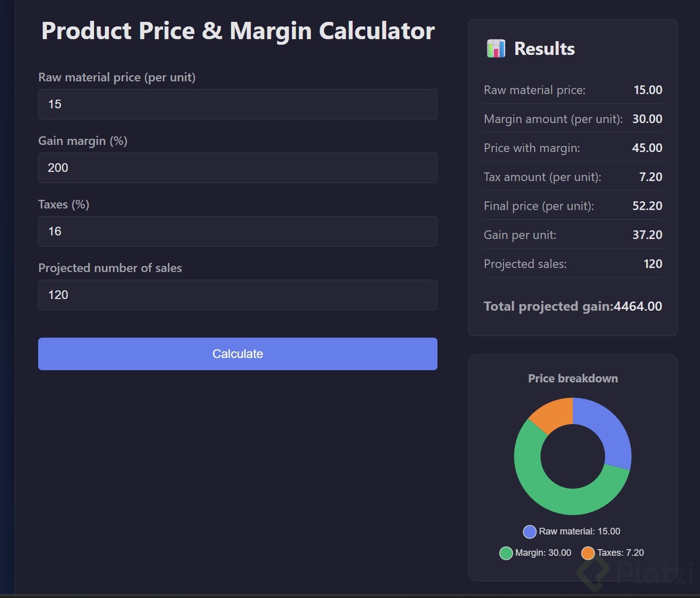
Task: Click the Product Price & Margin Calculator heading
Action: (238, 31)
